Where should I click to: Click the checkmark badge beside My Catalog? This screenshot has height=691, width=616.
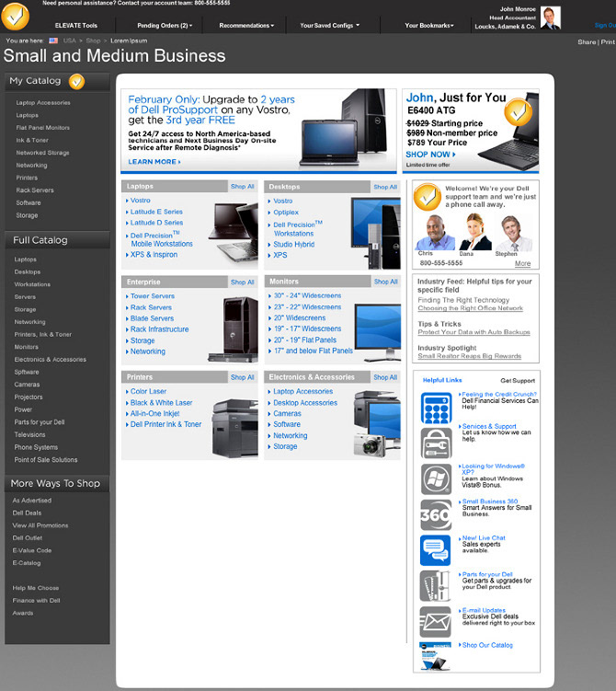(x=76, y=82)
